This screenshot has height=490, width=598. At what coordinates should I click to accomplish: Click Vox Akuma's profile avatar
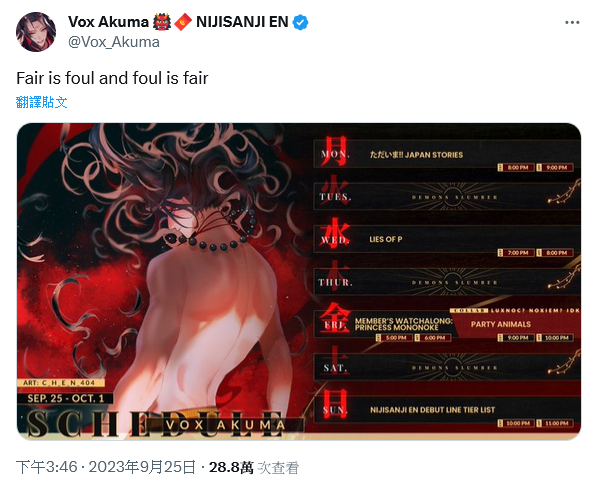coord(36,32)
